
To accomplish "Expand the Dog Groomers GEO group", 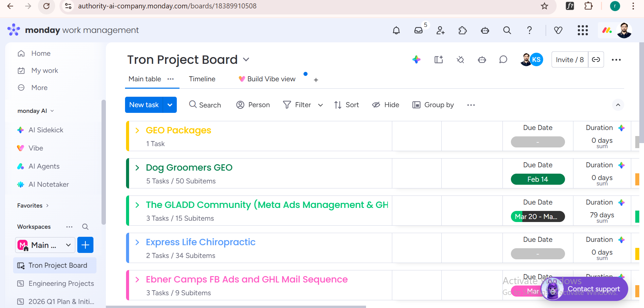I will click(137, 168).
